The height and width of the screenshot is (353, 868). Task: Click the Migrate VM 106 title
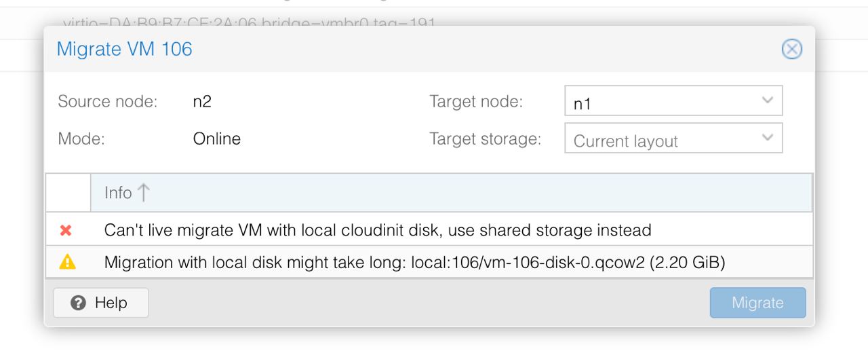pyautogui.click(x=124, y=49)
